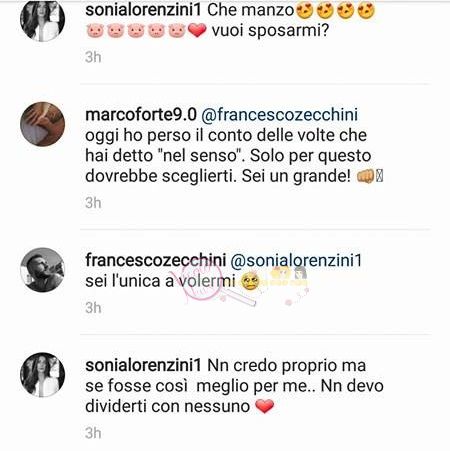Select the sad face emoji after 'volermi'
This screenshot has height=451, width=450.
[x=250, y=282]
